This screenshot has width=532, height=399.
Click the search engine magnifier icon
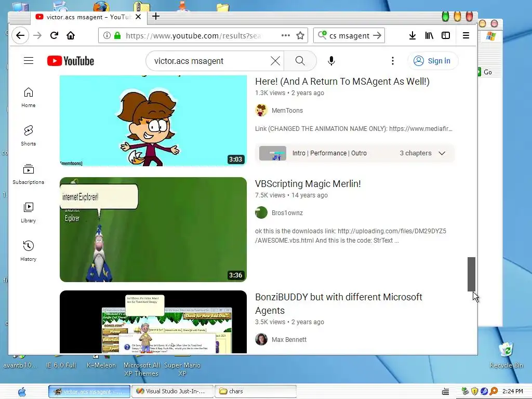point(322,35)
